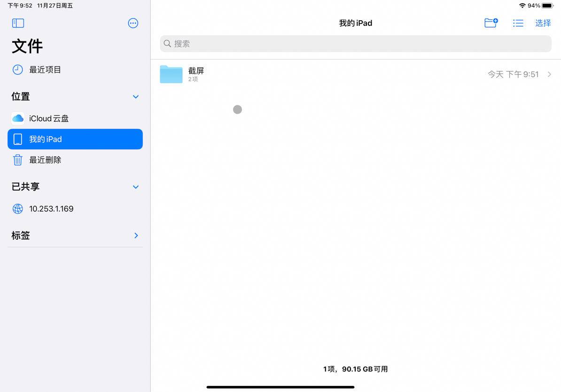Click the 2 项 item count text
This screenshot has height=392, width=561.
pyautogui.click(x=193, y=79)
